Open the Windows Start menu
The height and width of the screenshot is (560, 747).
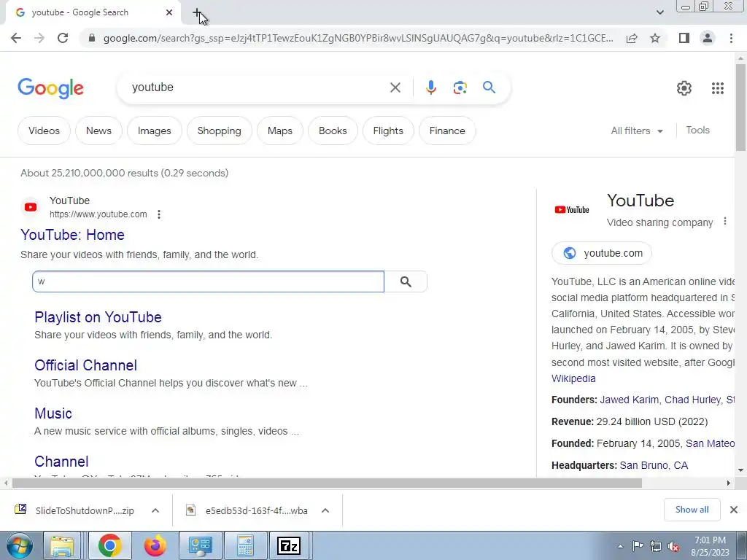pyautogui.click(x=19, y=545)
